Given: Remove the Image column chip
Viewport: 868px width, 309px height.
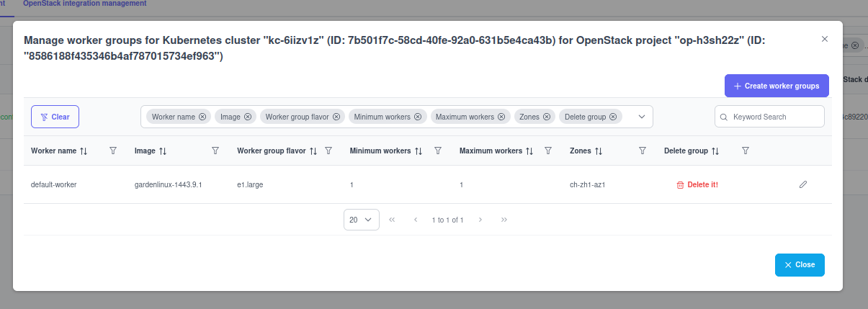Looking at the screenshot, I should click(x=248, y=117).
